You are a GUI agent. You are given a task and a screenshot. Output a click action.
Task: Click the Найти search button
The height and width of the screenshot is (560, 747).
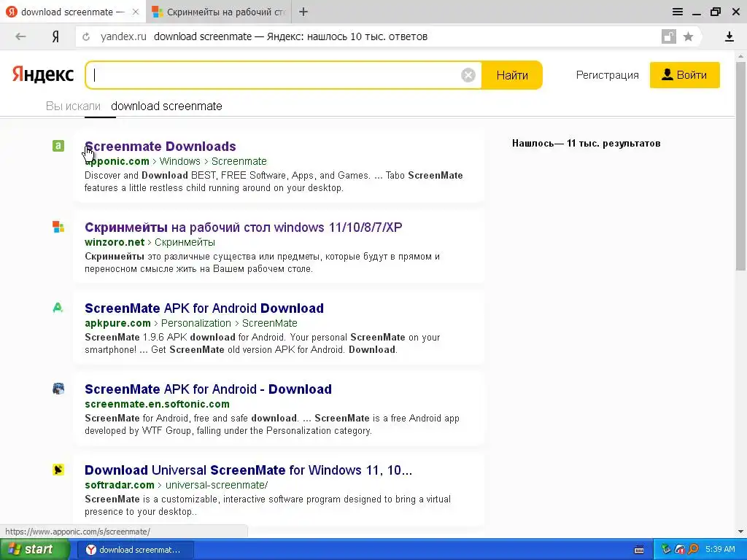pos(511,75)
